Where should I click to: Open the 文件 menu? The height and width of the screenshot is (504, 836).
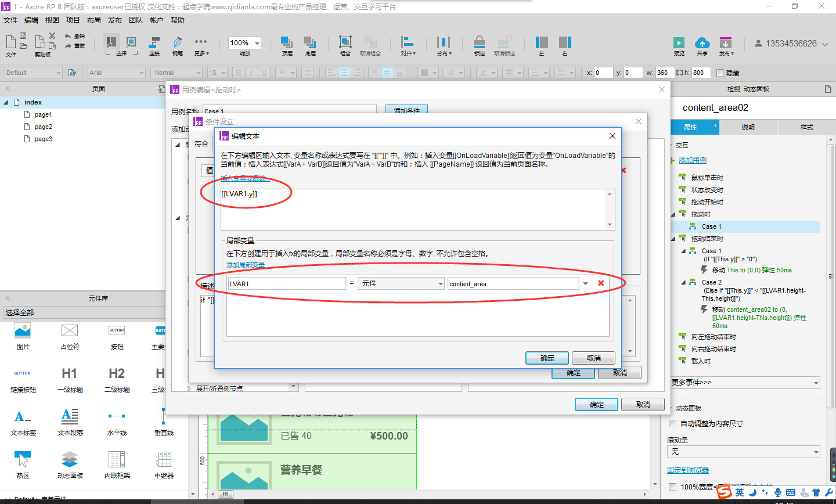tap(10, 20)
